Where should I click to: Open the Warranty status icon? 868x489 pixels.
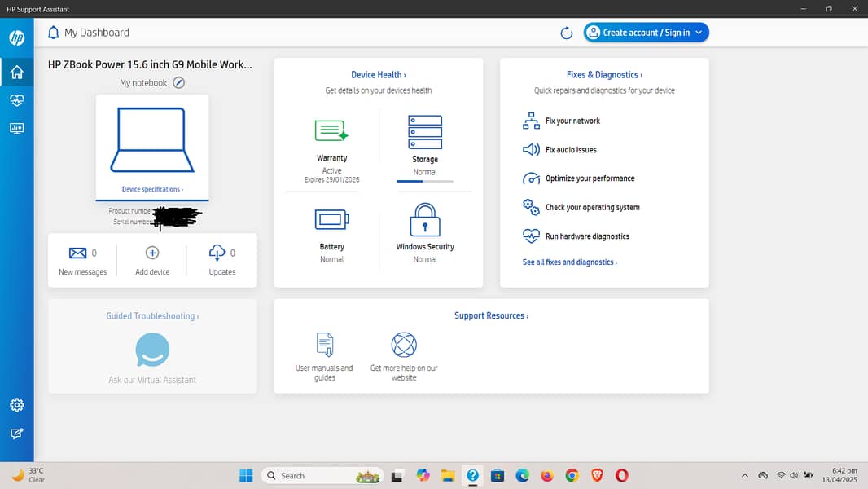click(331, 130)
